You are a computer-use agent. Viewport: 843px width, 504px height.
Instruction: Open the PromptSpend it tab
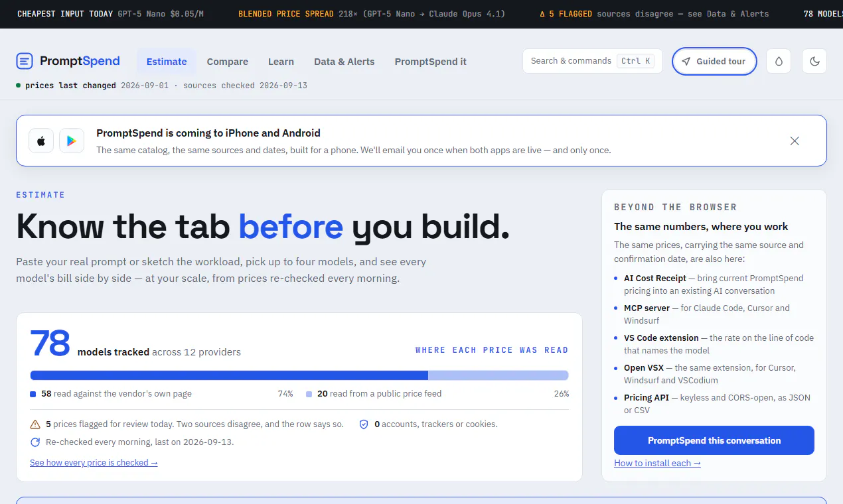coord(431,62)
